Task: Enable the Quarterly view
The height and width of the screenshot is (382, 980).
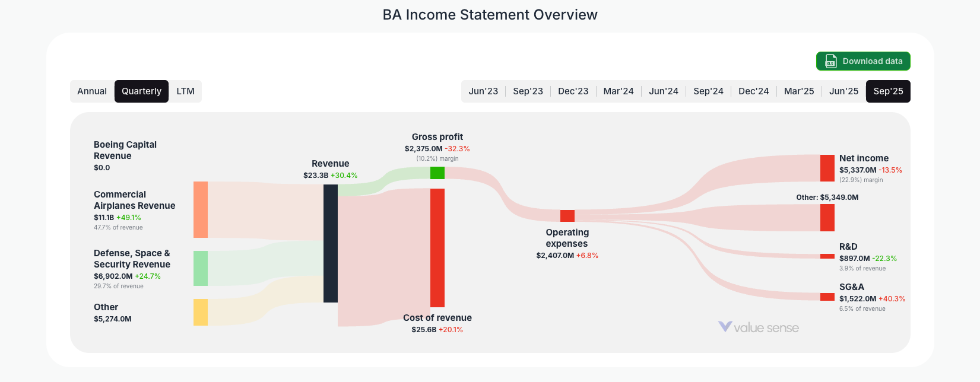Action: coord(141,91)
